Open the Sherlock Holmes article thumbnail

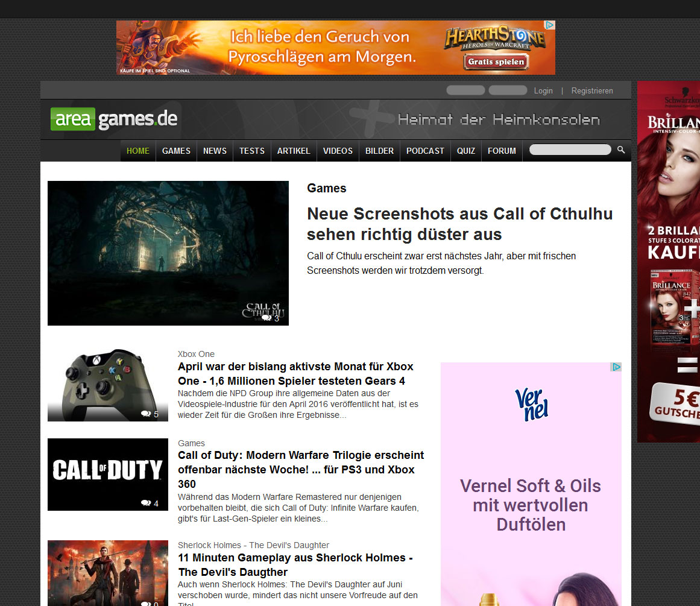[108, 573]
